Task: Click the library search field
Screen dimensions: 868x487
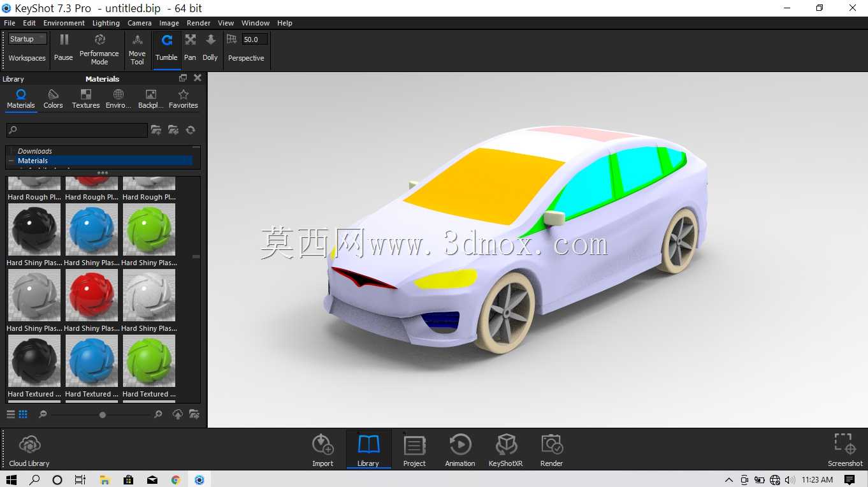Action: (x=76, y=130)
